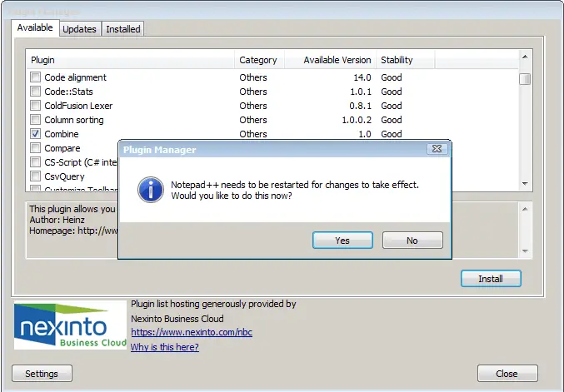Sort by the Available Version column header
The height and width of the screenshot is (392, 564).
click(330, 60)
